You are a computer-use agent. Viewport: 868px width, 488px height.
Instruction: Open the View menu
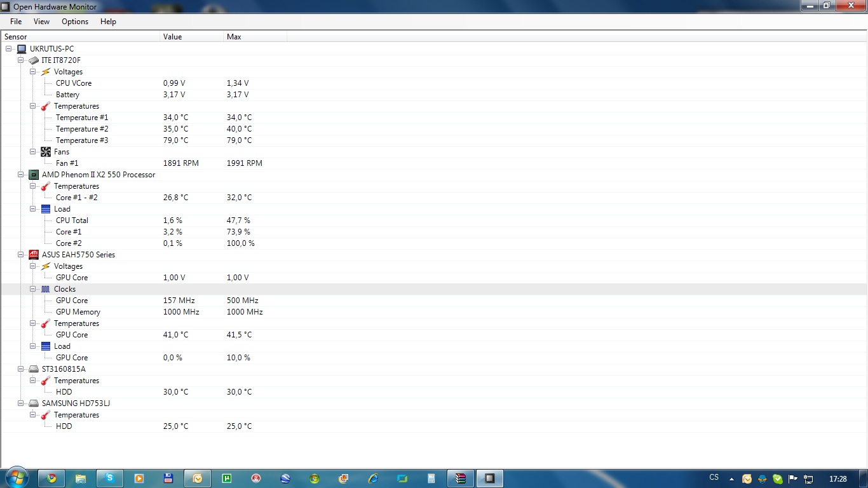coord(41,22)
